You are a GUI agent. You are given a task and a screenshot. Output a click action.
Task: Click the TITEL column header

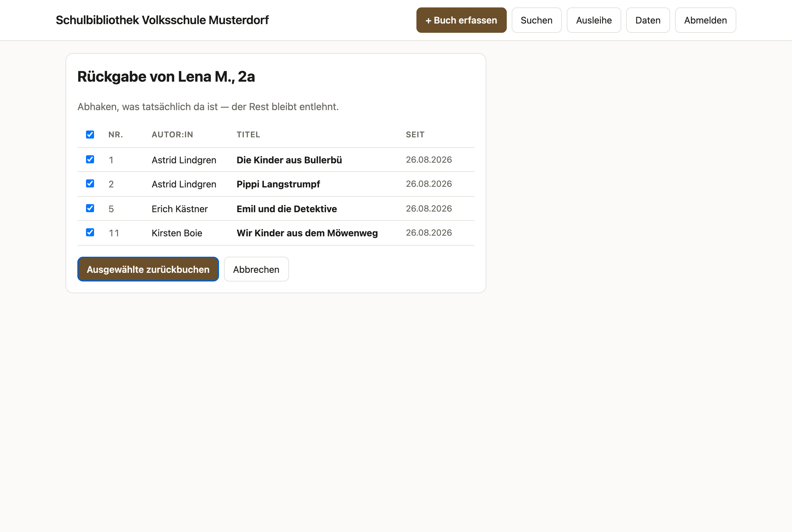click(x=248, y=135)
